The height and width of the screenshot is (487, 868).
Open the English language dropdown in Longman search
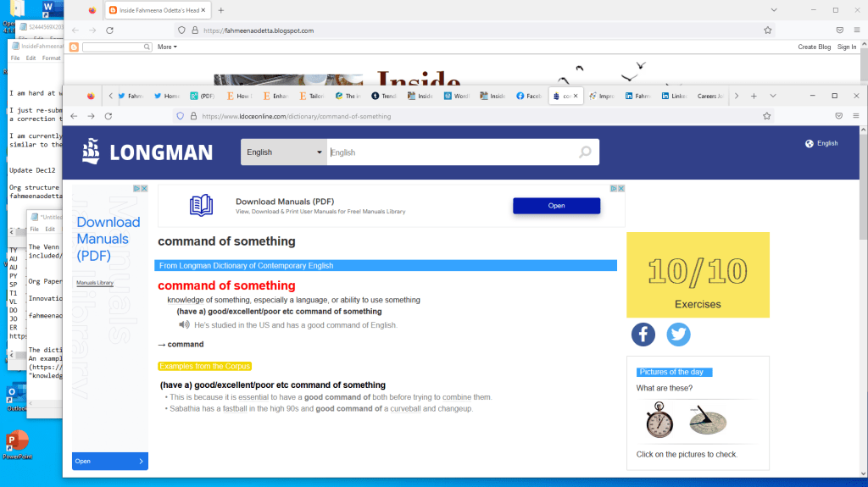point(283,152)
